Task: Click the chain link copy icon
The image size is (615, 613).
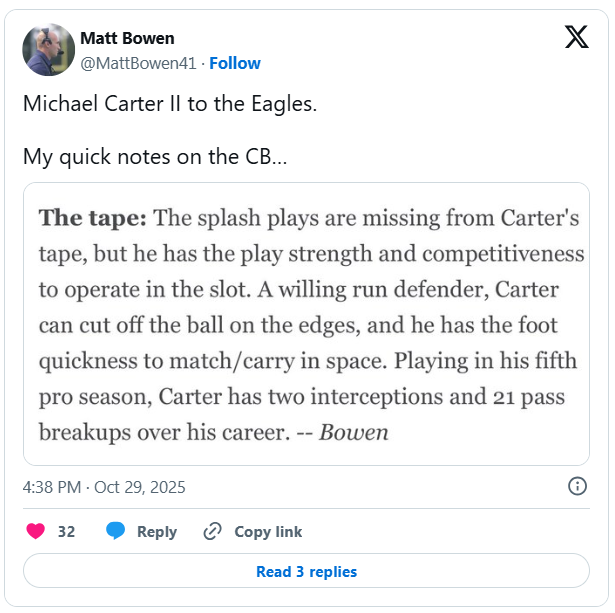Action: tap(212, 531)
